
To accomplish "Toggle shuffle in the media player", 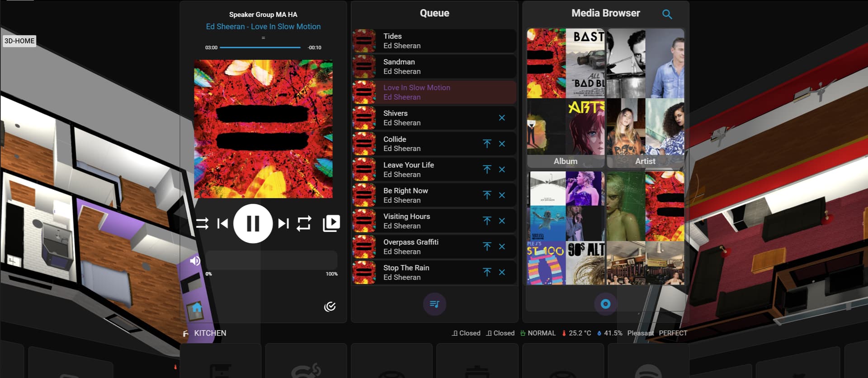I will pos(202,224).
